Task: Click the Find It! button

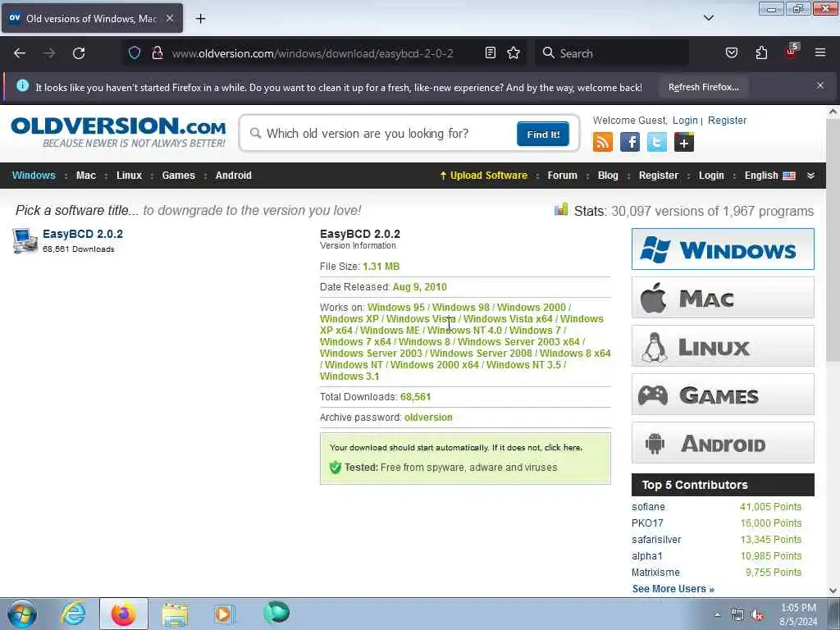Action: (x=543, y=134)
